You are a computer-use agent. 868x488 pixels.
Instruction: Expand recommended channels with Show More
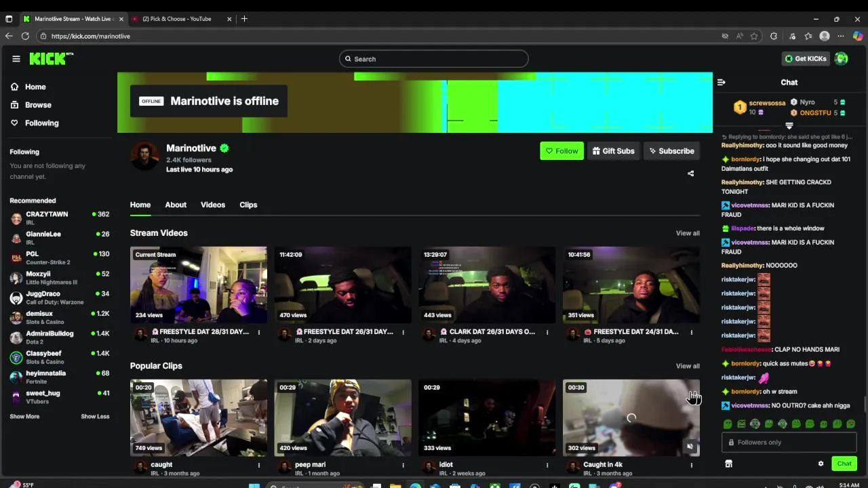coord(24,417)
